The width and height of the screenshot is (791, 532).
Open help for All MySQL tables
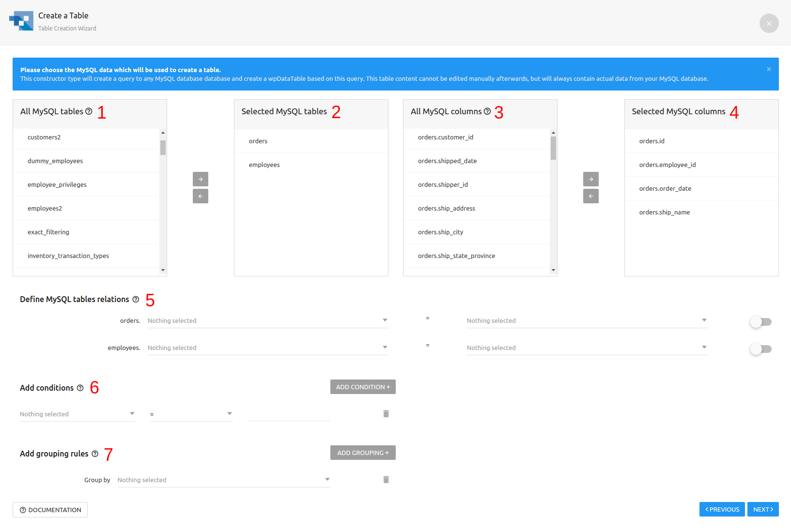(89, 111)
